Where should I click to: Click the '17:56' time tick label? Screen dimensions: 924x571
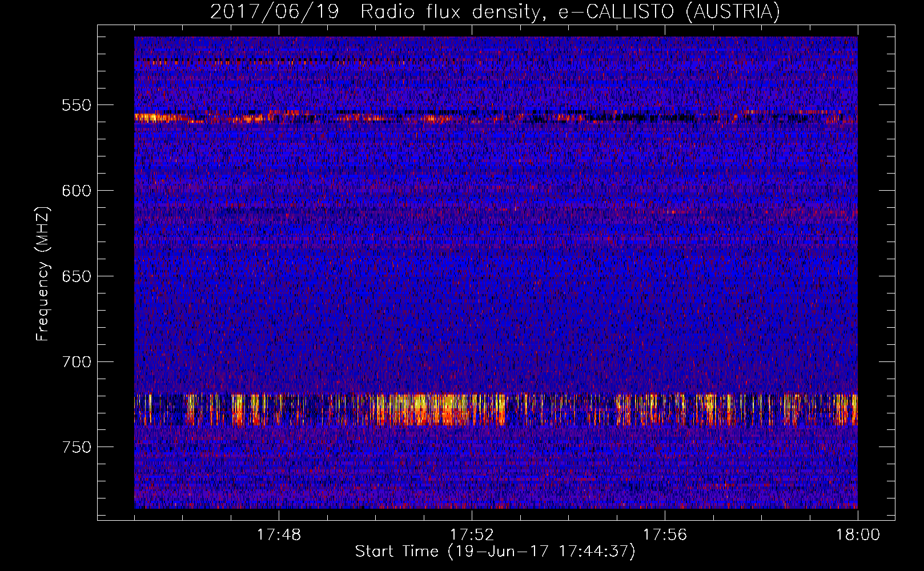point(665,535)
